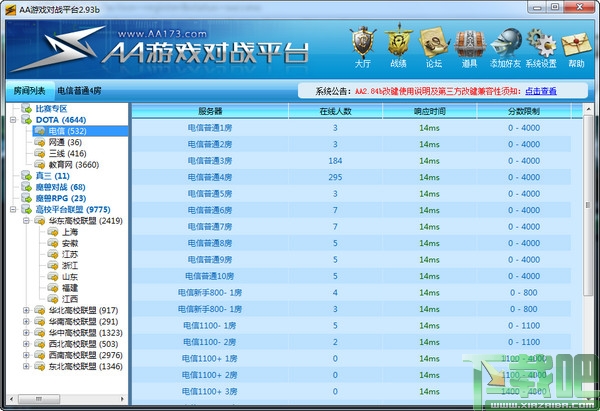Open 系统设置 gears icon
The width and height of the screenshot is (600, 411).
[x=541, y=44]
